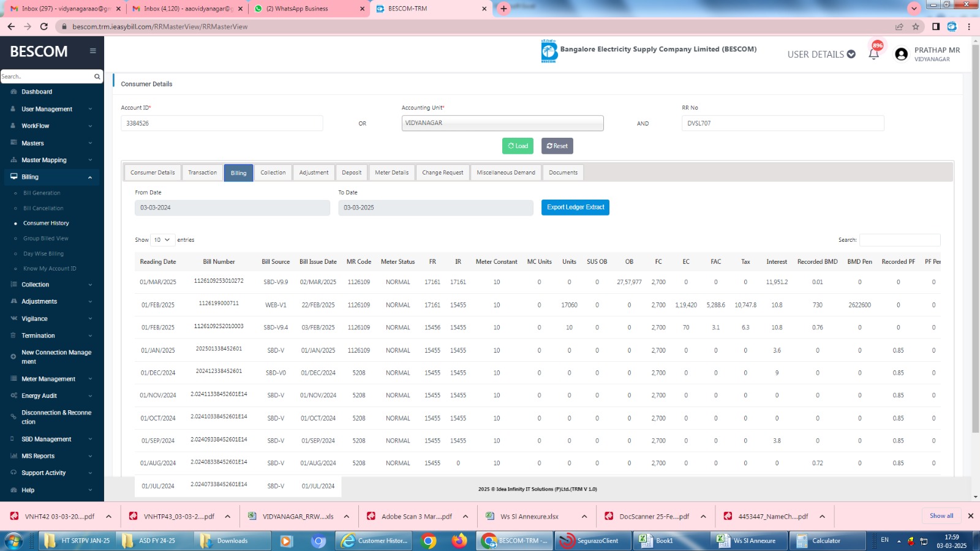Click the Windows Start button
The height and width of the screenshot is (551, 980).
13,541
